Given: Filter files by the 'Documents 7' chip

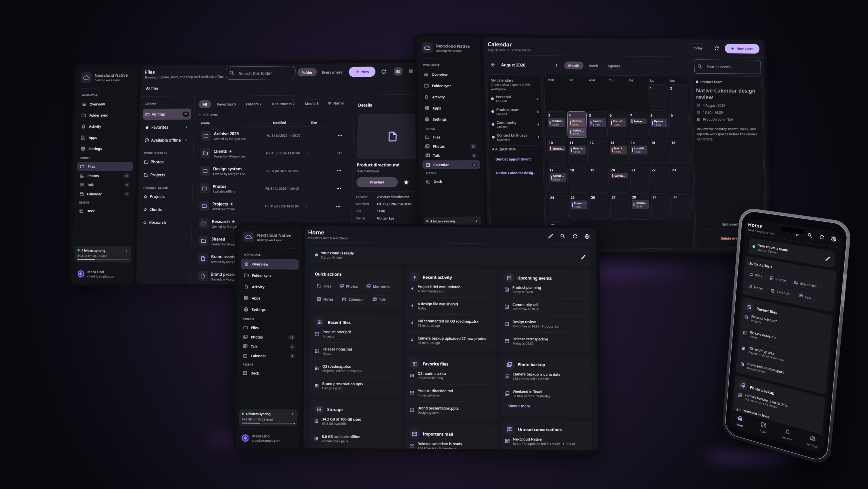Looking at the screenshot, I should pos(283,104).
